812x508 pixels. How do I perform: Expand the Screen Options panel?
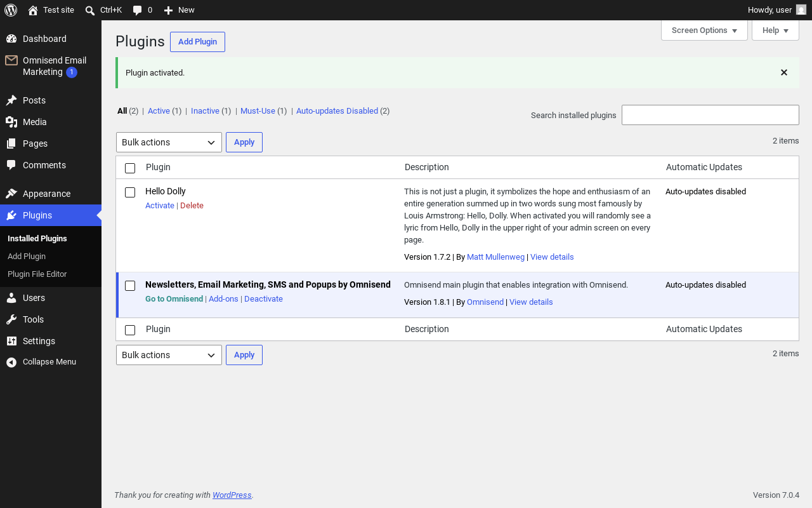(x=704, y=30)
